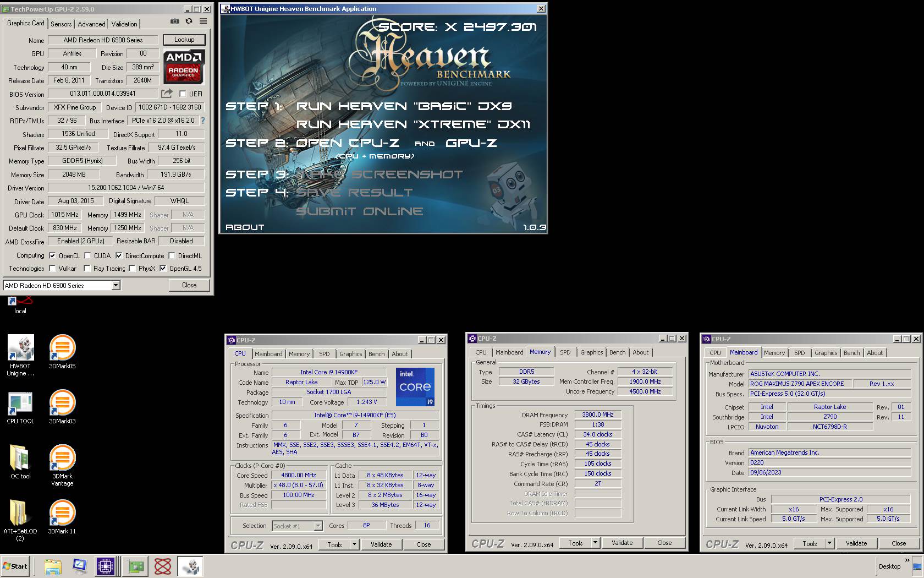Click the GPU-Z refresh icon
The image size is (924, 578).
189,21
